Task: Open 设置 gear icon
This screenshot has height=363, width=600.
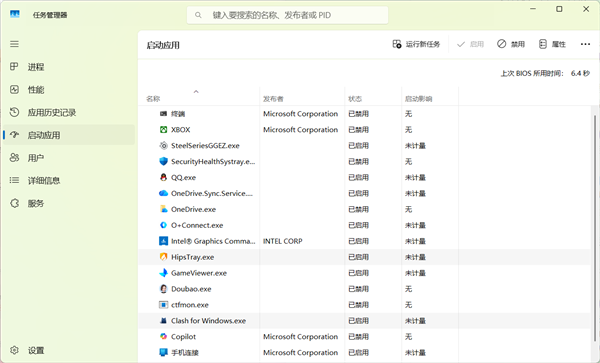Action: (14, 350)
